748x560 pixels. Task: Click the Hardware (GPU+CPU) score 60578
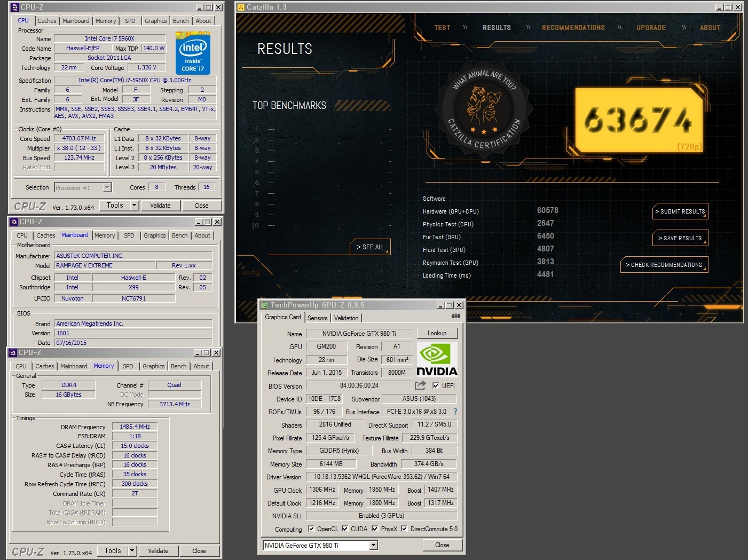click(547, 210)
